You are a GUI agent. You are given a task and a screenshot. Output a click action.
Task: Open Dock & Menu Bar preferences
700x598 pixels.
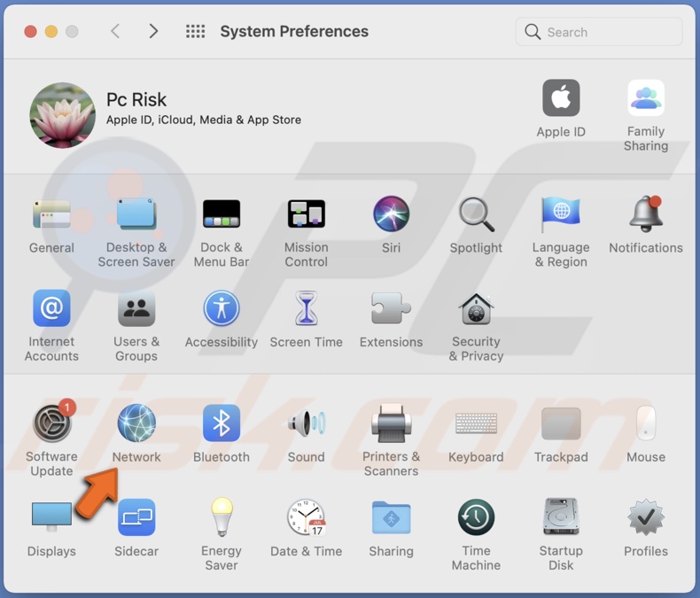click(222, 215)
